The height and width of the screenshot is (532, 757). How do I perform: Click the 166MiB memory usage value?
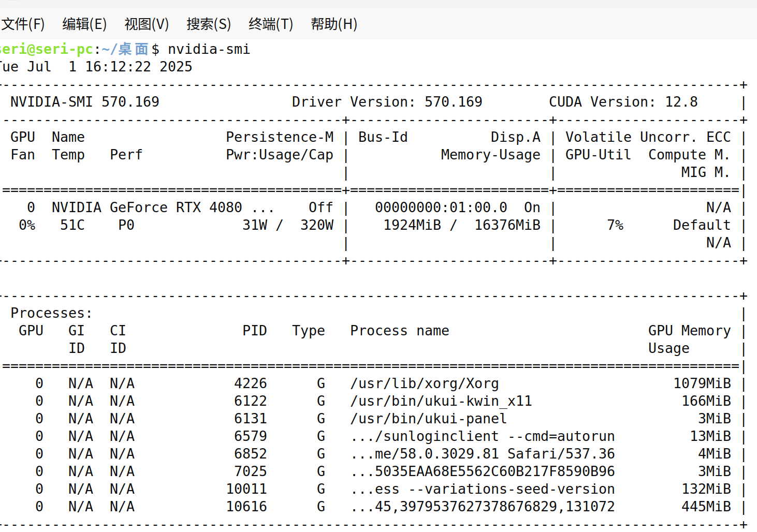point(706,401)
